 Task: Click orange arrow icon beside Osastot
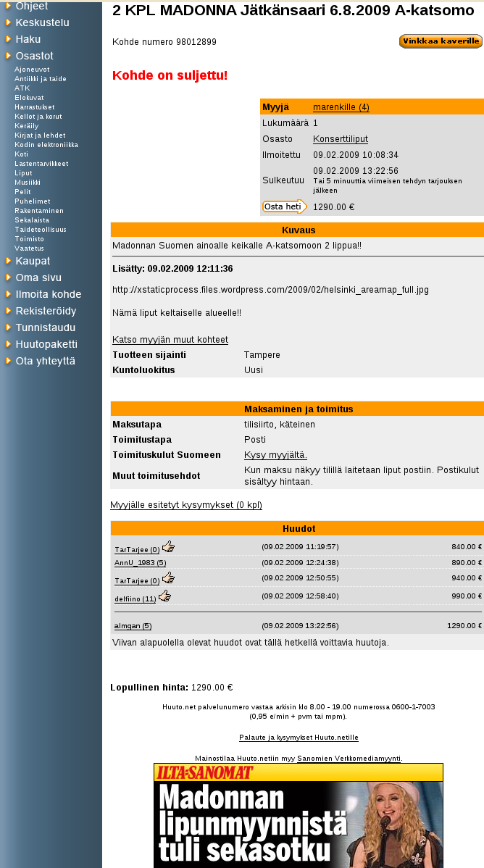coord(8,55)
